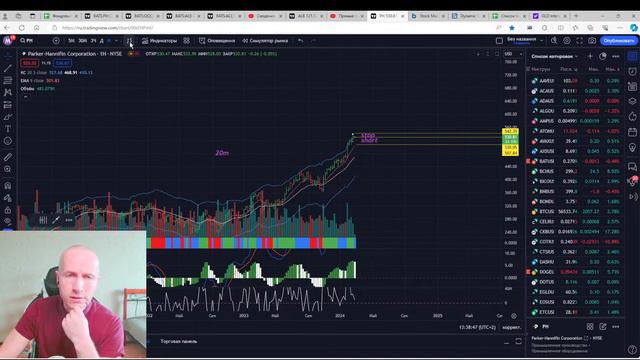This screenshot has height=360, width=640.
Task: Open the alerts clock sidebar icon
Action: (x=632, y=72)
